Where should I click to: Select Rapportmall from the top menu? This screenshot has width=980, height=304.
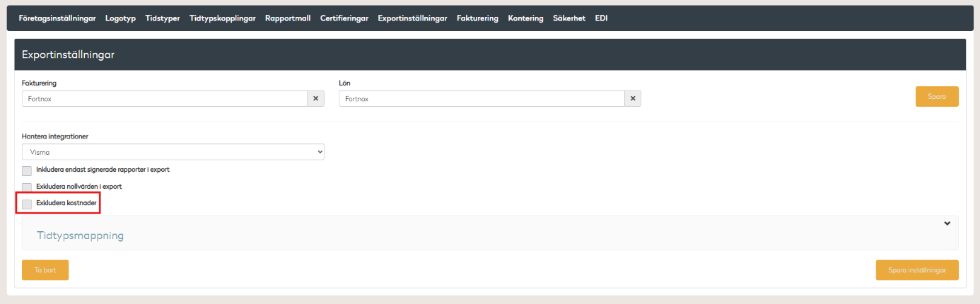pyautogui.click(x=288, y=18)
